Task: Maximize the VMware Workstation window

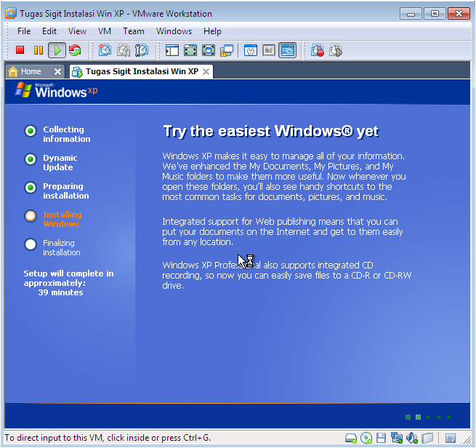Action: tap(435, 14)
